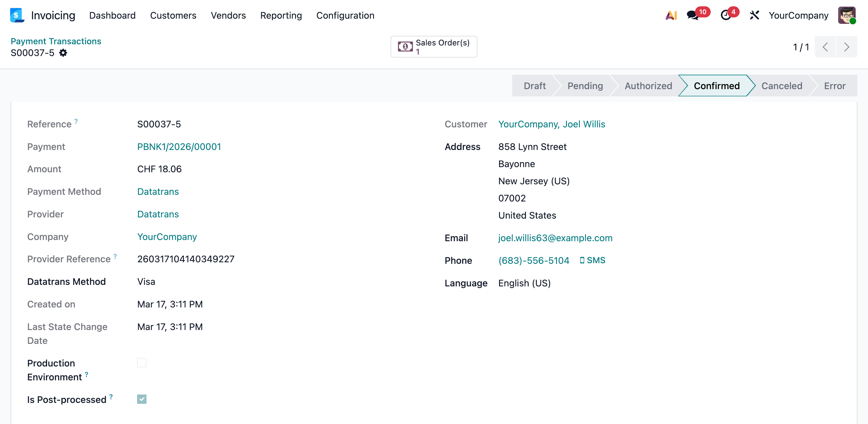Click the gear actions icon beside S00037-5
Viewport: 868px width, 424px height.
tap(63, 53)
